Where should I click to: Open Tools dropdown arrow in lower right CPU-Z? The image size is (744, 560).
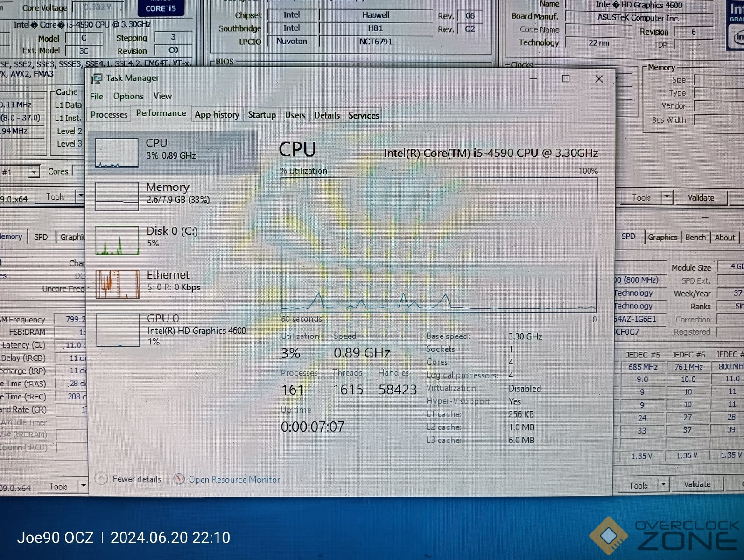pyautogui.click(x=663, y=484)
